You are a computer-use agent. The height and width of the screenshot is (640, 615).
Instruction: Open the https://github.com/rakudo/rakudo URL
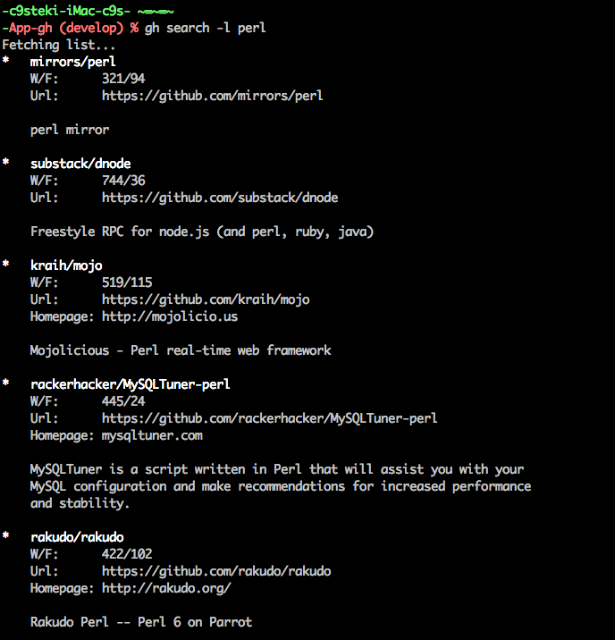click(x=216, y=571)
